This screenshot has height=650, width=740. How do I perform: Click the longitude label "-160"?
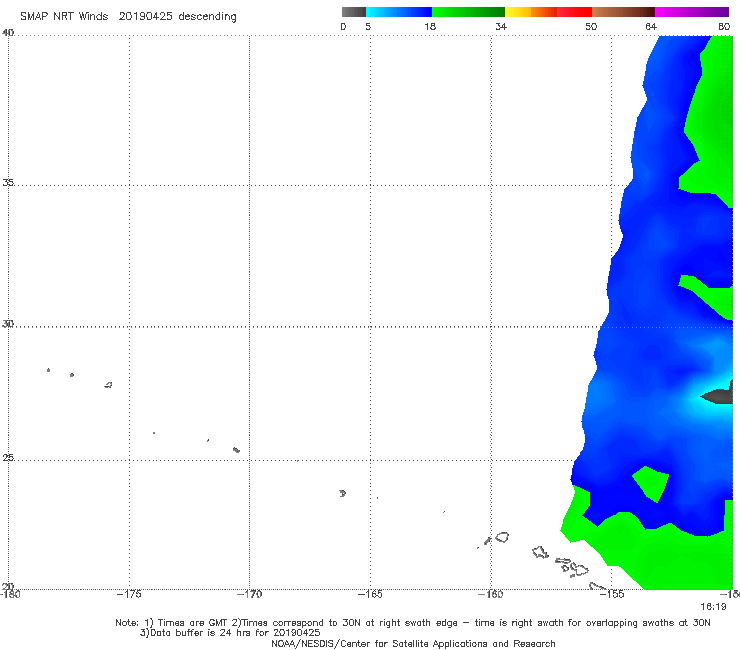tap(490, 594)
